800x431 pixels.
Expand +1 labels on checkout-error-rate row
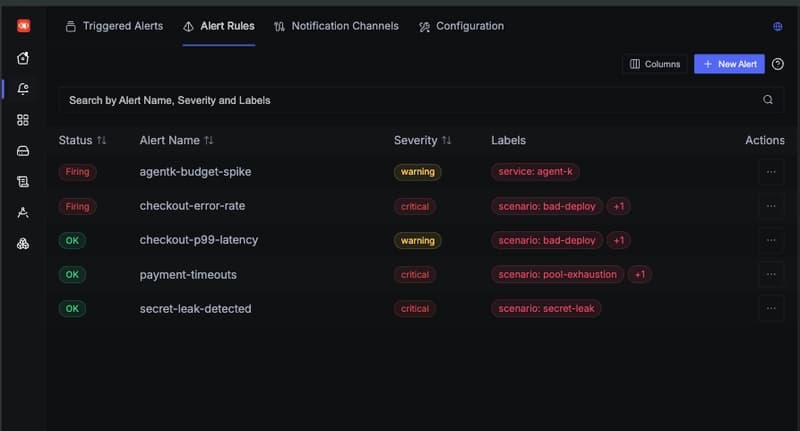(619, 207)
